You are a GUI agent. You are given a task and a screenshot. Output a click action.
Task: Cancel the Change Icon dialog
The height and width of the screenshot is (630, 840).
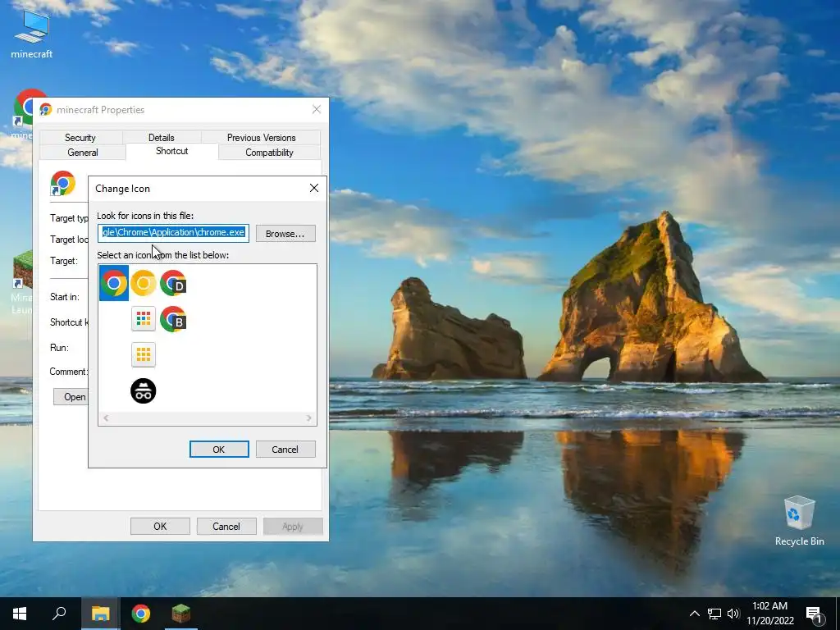coord(285,449)
